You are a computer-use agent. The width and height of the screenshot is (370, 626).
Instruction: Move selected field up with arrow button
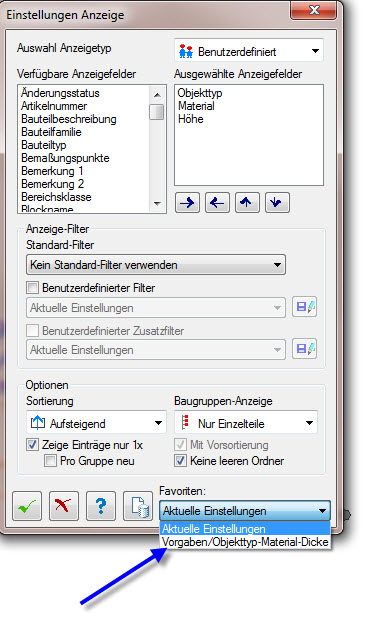247,203
